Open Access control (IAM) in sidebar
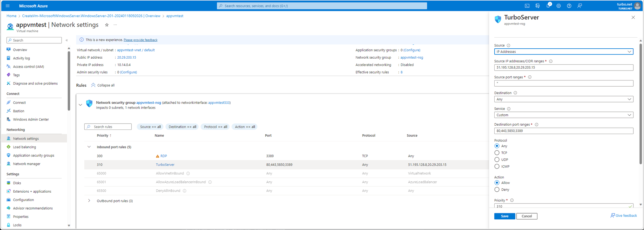The image size is (644, 230). tap(28, 67)
